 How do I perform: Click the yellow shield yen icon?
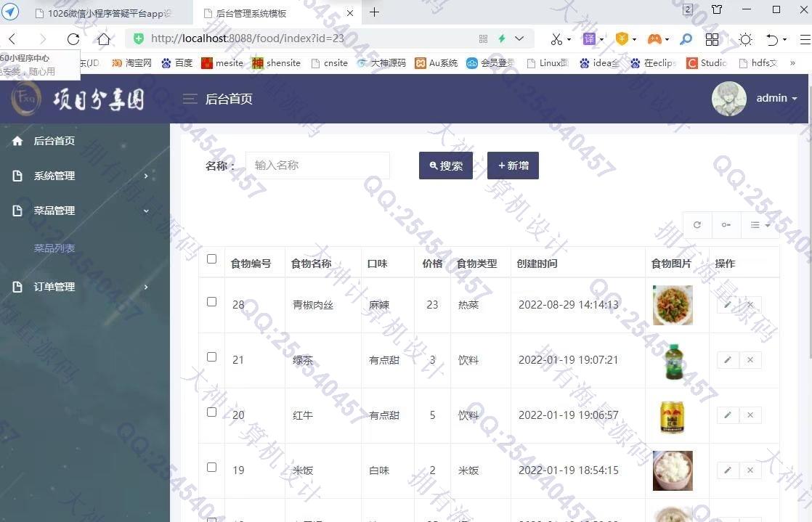pos(622,38)
